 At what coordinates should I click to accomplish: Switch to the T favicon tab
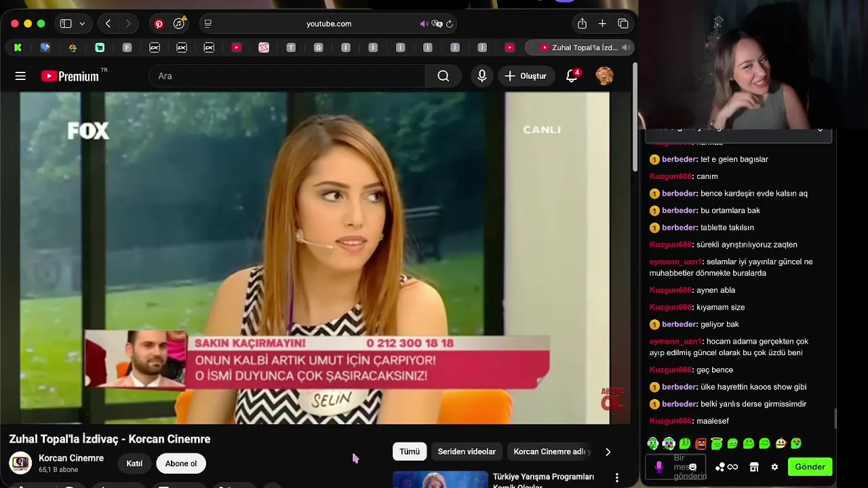[291, 47]
